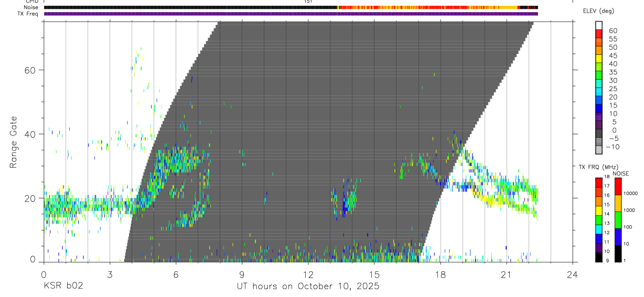Click the x-axis tick label '24'
Viewport: 644px width, 297px height.
[x=573, y=274]
